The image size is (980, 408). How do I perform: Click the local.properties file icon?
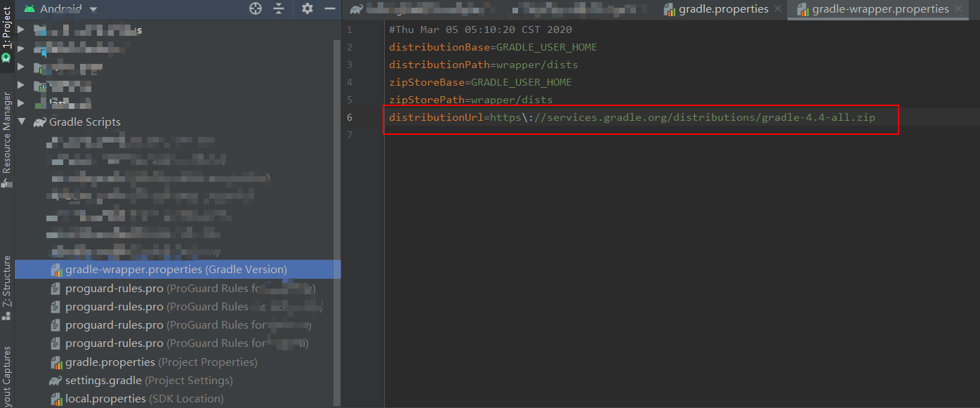click(x=56, y=399)
